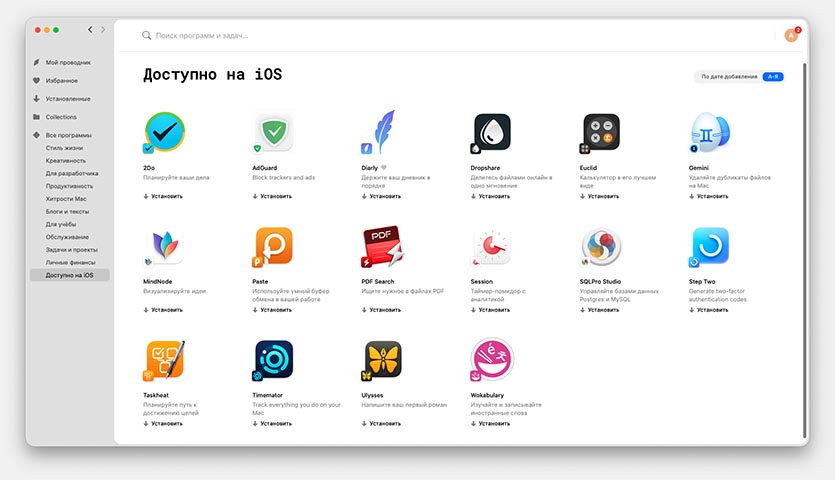Select the Задачи и проекты category
This screenshot has height=480, width=835.
[71, 250]
